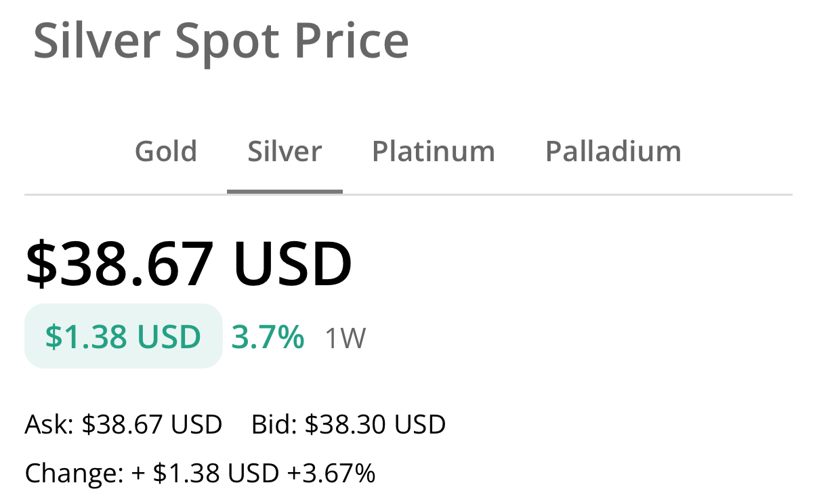Select the Silver tab

click(x=285, y=151)
